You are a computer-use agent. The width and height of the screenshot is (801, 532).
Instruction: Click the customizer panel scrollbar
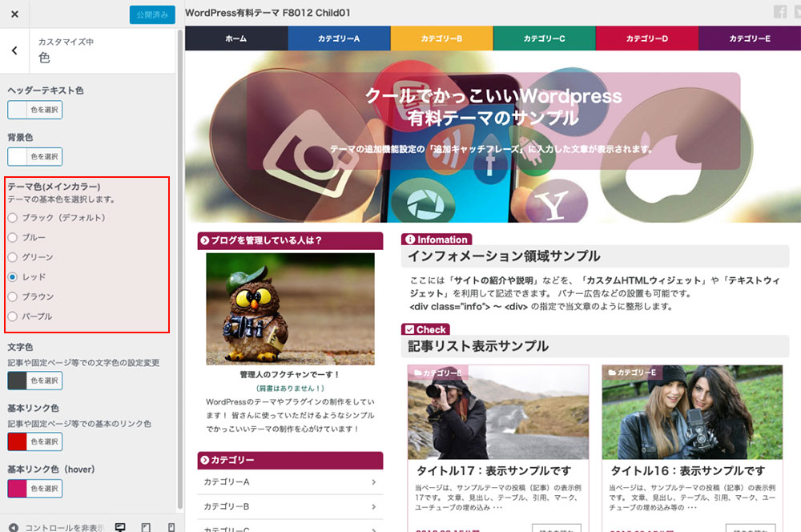179,269
